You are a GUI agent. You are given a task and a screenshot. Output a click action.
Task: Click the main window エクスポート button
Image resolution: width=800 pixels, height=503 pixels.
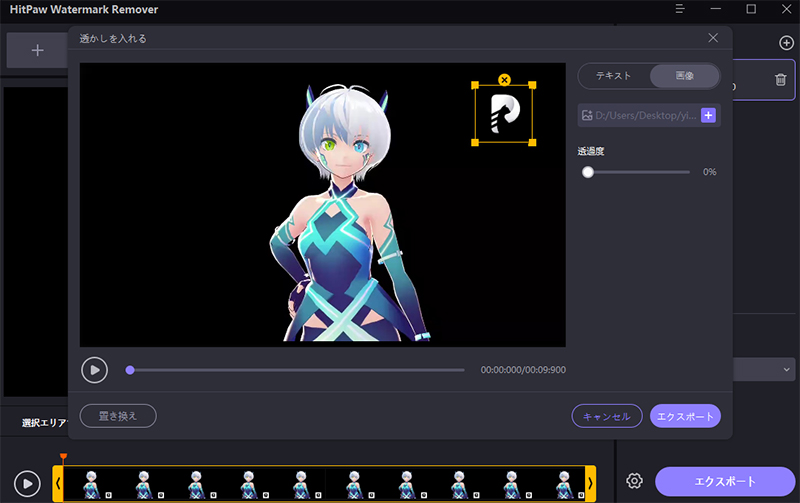725,481
